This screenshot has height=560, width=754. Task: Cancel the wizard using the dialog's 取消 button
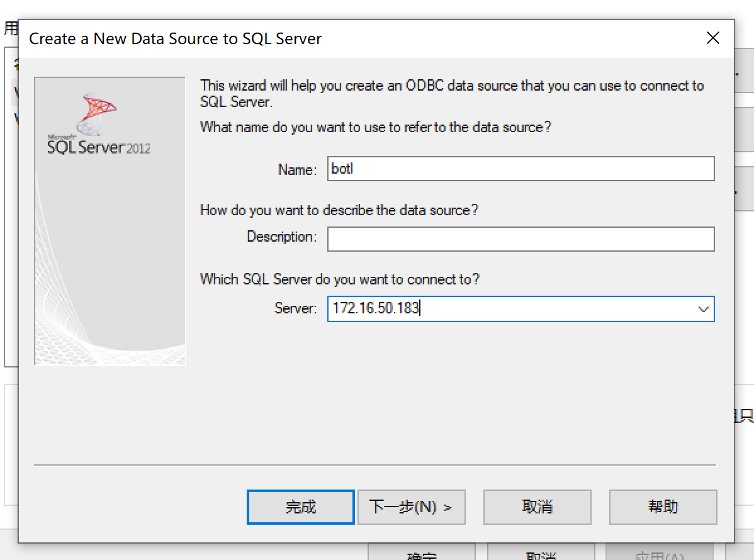coord(537,507)
